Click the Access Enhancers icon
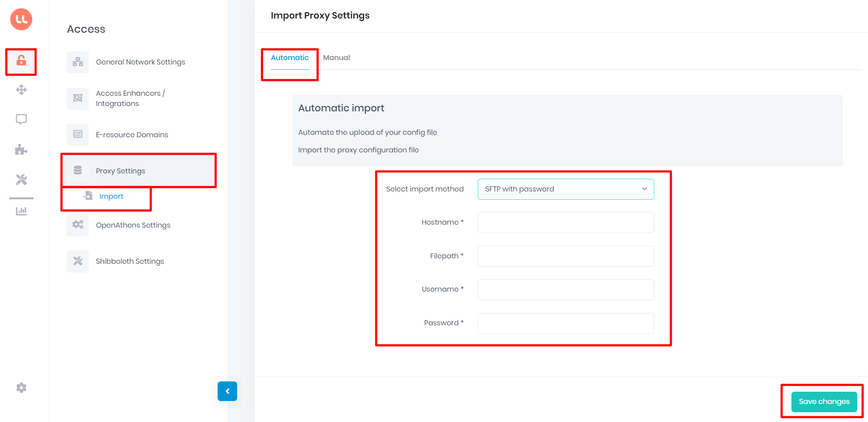 click(78, 98)
